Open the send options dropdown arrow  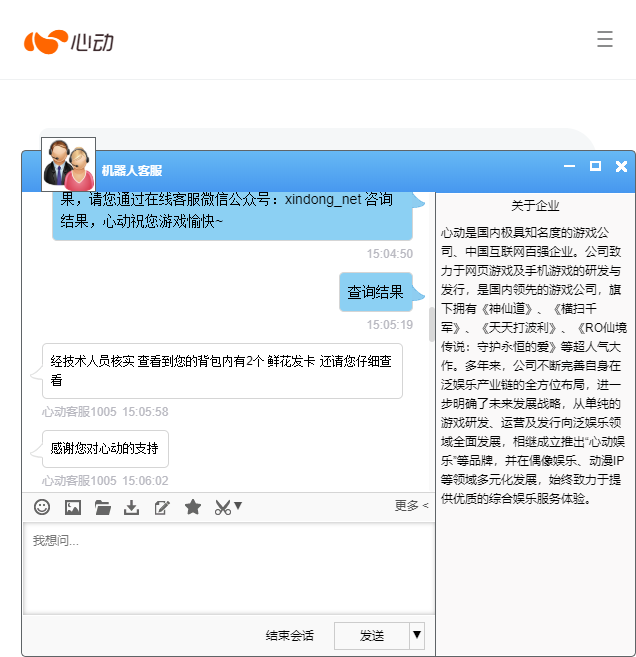tap(417, 635)
